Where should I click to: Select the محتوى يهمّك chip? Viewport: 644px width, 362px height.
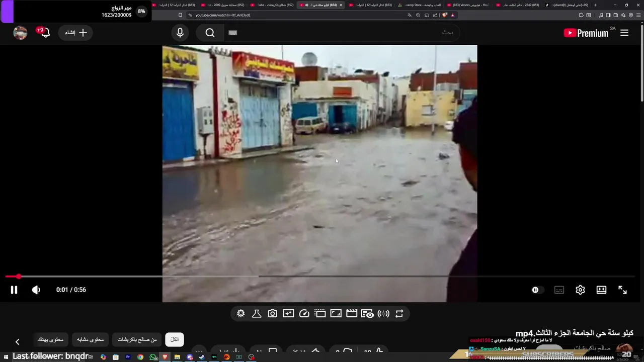click(x=50, y=340)
